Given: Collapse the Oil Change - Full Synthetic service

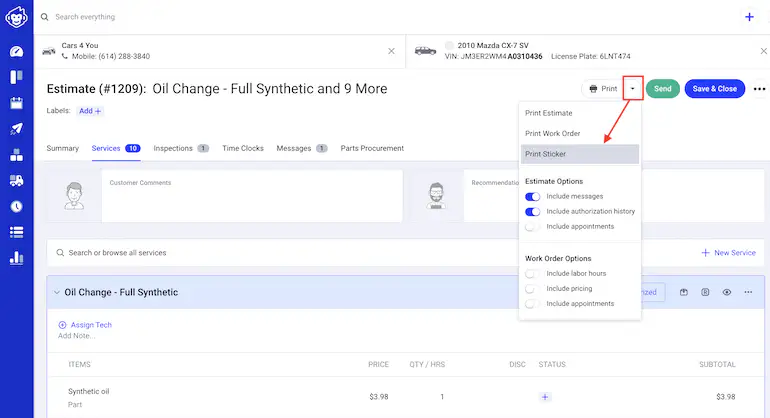Looking at the screenshot, I should point(57,292).
